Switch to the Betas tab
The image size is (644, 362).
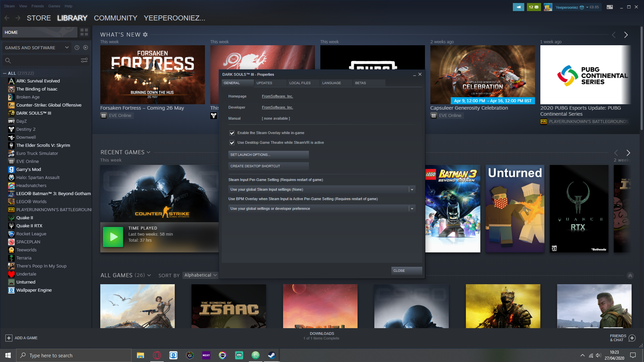[361, 83]
